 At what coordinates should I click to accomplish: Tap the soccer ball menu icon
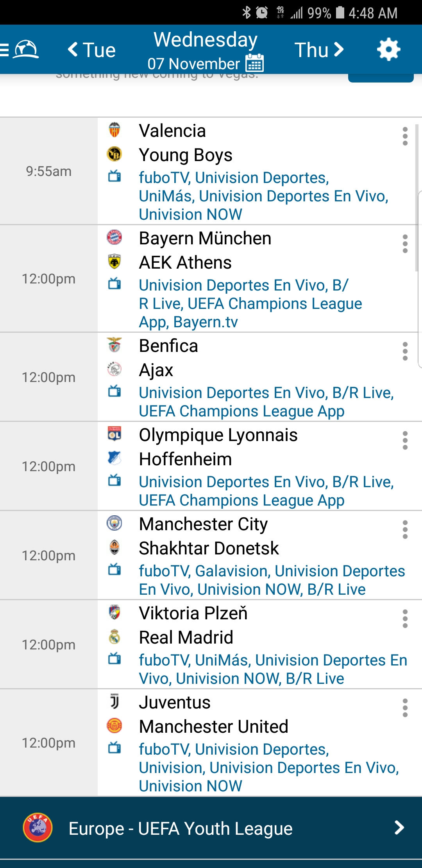click(26, 50)
